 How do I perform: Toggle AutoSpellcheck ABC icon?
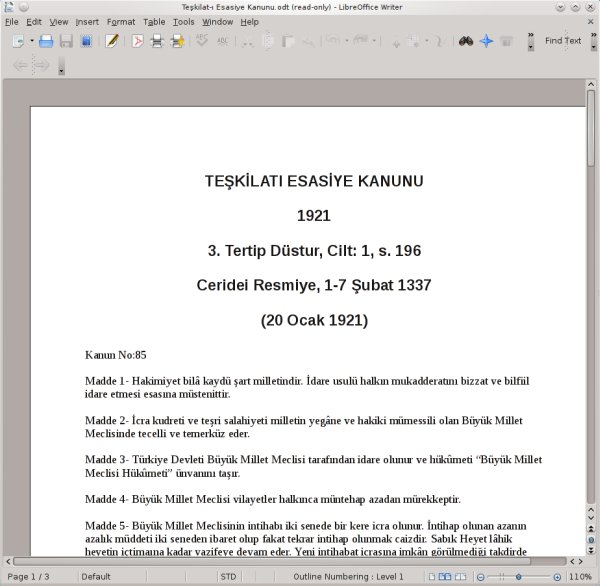tap(222, 41)
